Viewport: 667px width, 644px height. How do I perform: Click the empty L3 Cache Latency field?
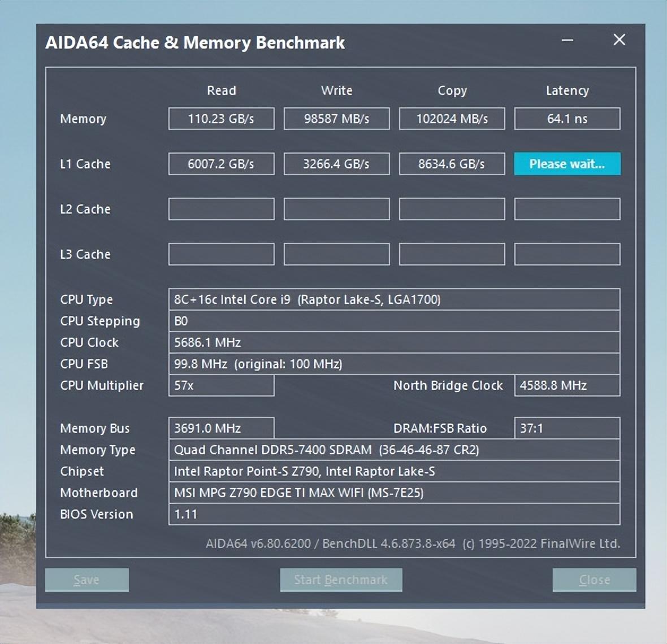pos(567,254)
